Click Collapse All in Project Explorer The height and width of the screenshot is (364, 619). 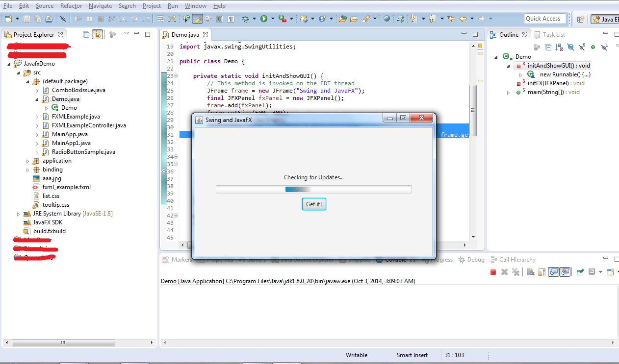[86, 34]
